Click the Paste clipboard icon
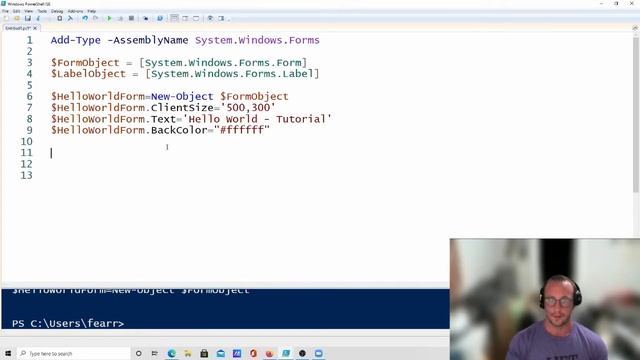 coord(60,18)
